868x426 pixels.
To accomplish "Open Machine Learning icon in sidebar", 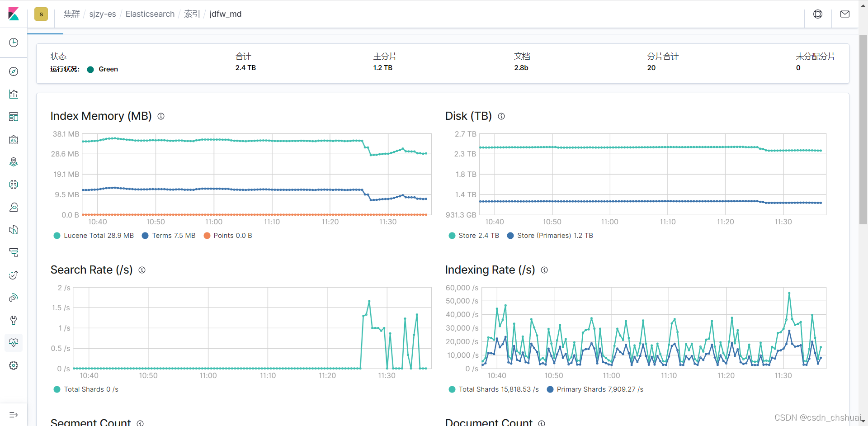I will [x=14, y=185].
